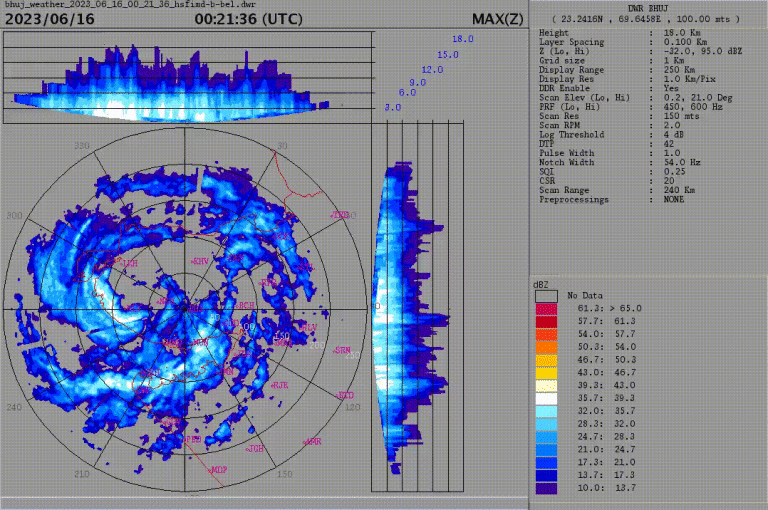
Task: Click the No Data legend swatch
Action: [x=546, y=296]
